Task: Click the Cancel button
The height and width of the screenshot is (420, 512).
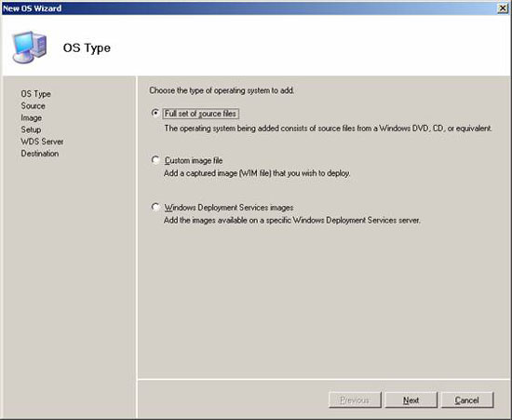Action: click(467, 400)
